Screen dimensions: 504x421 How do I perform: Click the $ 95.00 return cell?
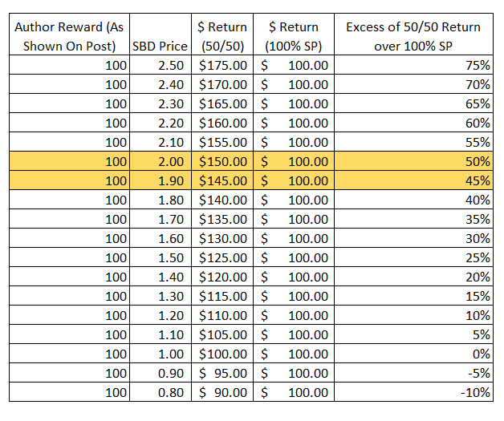coord(222,374)
